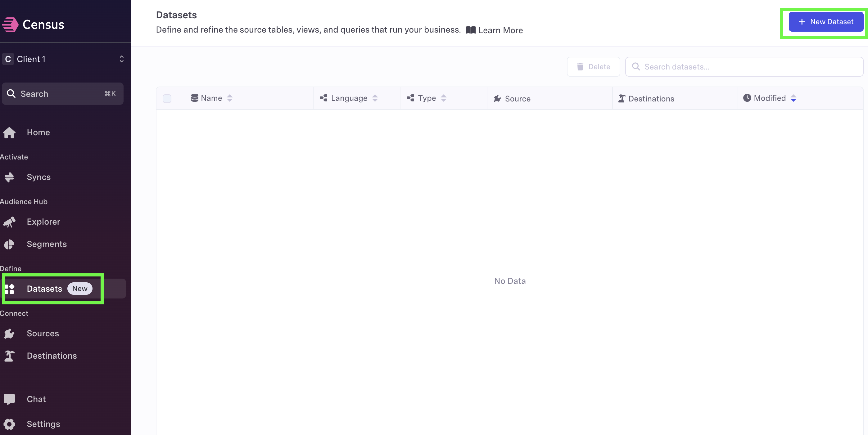This screenshot has height=435, width=868.
Task: Open the Home page icon
Action: [9, 132]
